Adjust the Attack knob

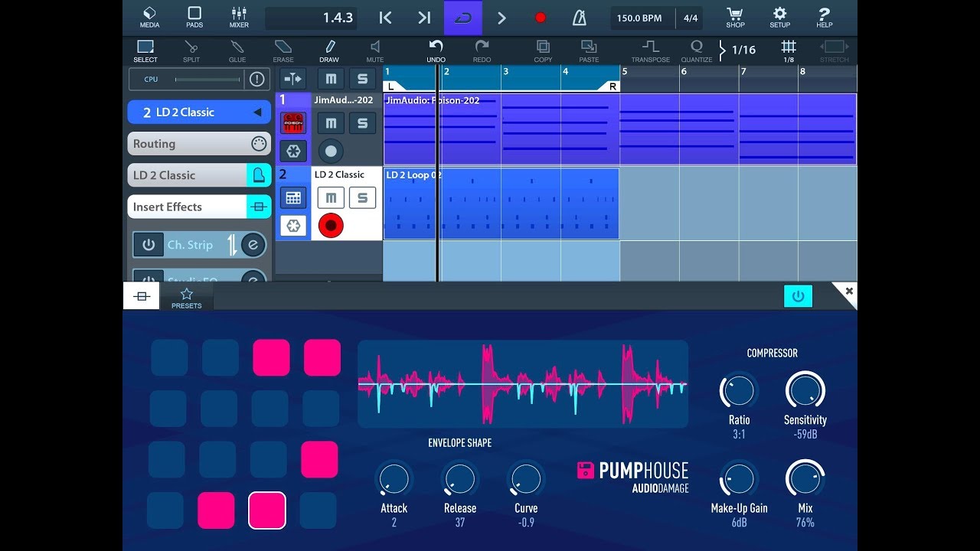[394, 479]
